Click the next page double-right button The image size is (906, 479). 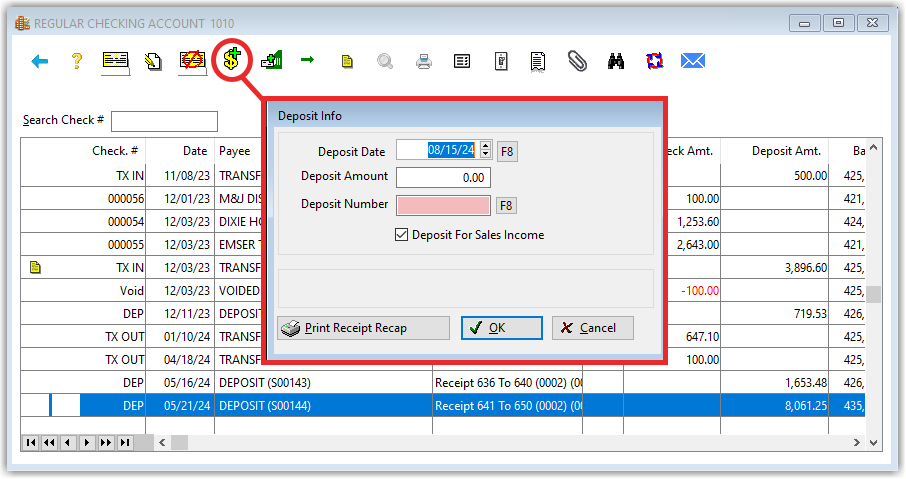[x=106, y=443]
